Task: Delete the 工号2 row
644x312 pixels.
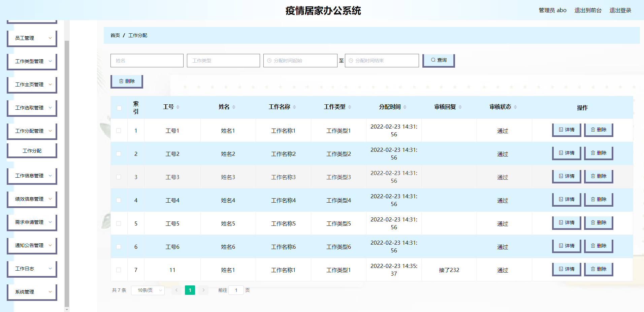Action: [x=599, y=153]
